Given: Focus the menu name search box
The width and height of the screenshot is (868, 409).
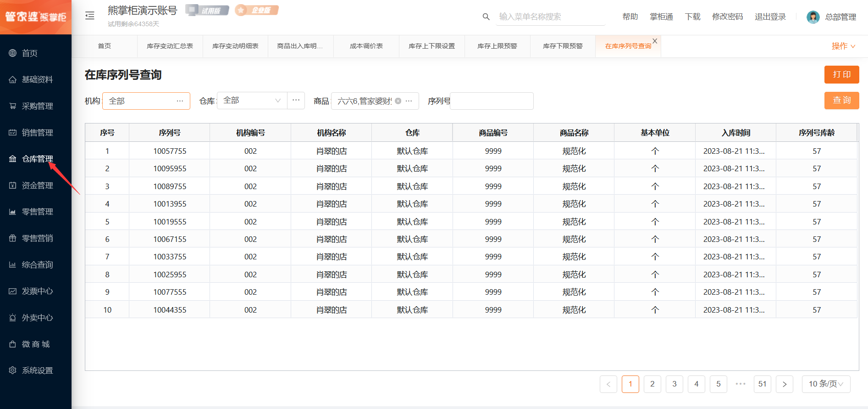Looking at the screenshot, I should click(552, 17).
